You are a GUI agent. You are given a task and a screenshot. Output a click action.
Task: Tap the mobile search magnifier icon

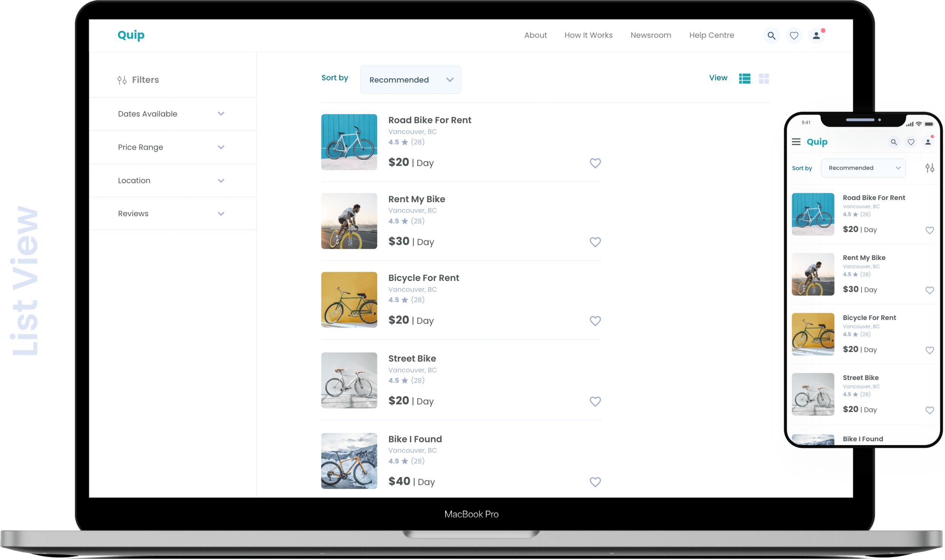894,142
